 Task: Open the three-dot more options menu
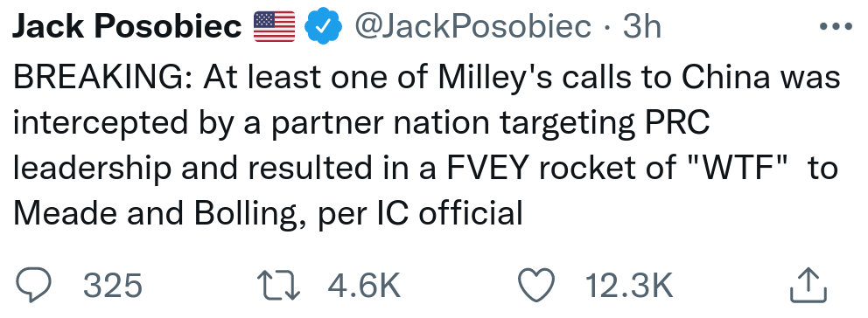[x=836, y=26]
